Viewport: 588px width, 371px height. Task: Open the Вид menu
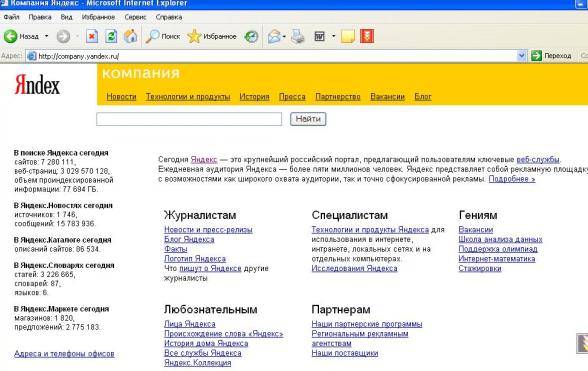66,17
